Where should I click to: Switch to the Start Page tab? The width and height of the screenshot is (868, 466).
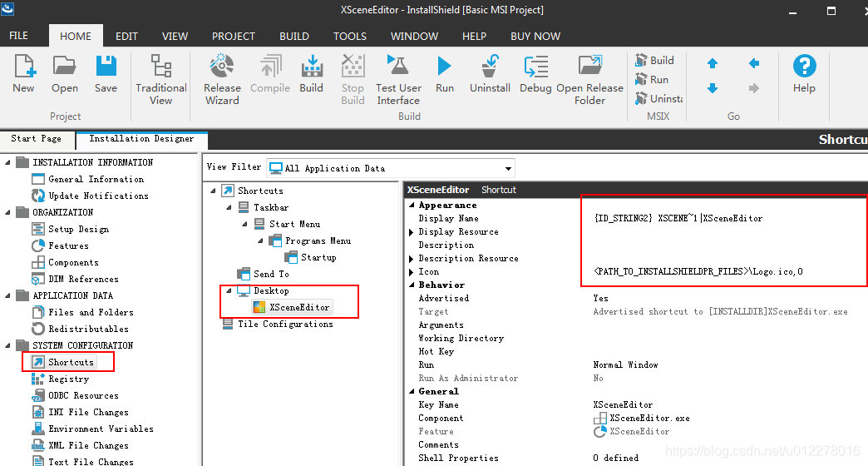37,138
